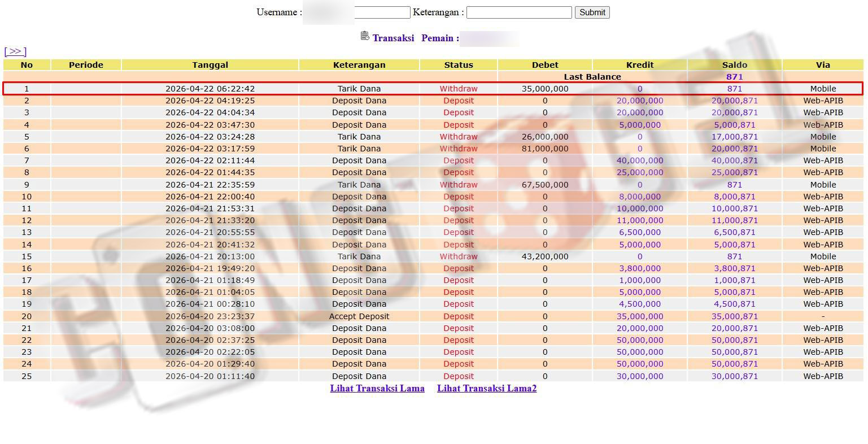Select the 10,000,000 kredit amount
This screenshot has width=868, height=444.
(x=640, y=208)
